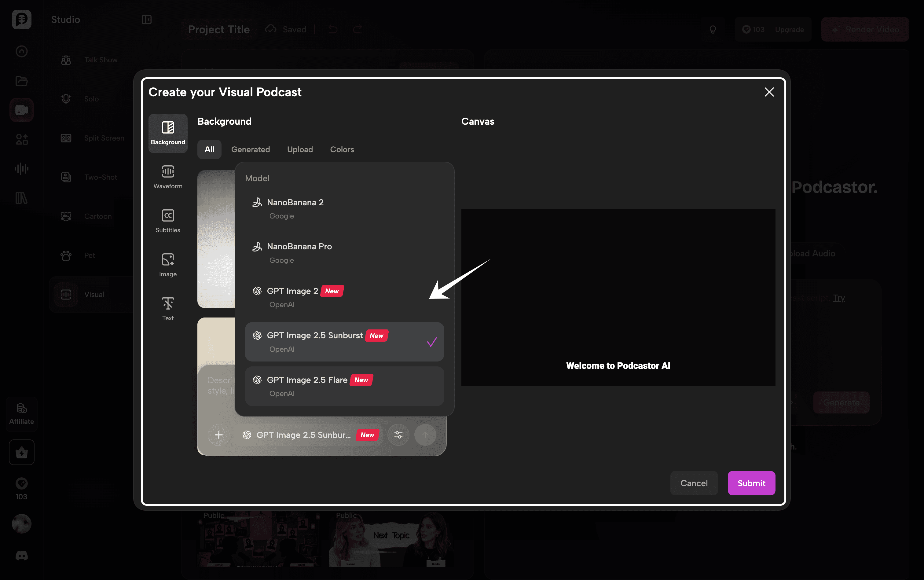Click the undo arrow in top bar
The width and height of the screenshot is (924, 580).
pyautogui.click(x=333, y=30)
